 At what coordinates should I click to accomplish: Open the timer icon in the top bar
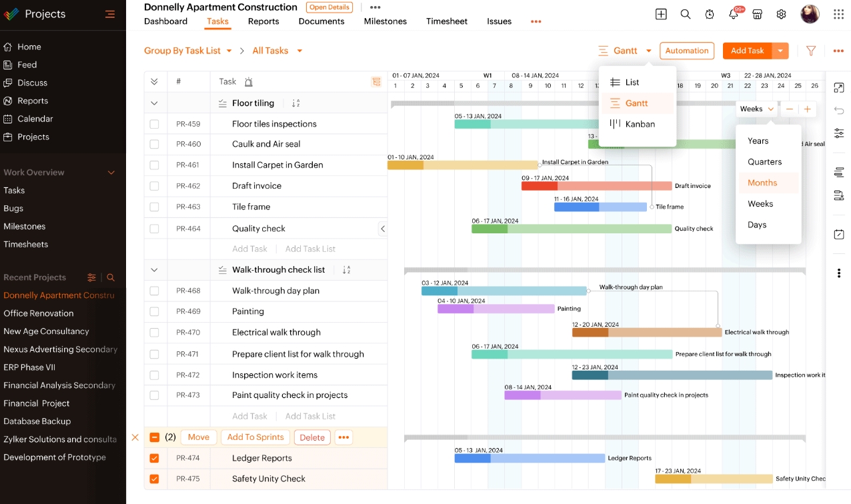pos(710,13)
